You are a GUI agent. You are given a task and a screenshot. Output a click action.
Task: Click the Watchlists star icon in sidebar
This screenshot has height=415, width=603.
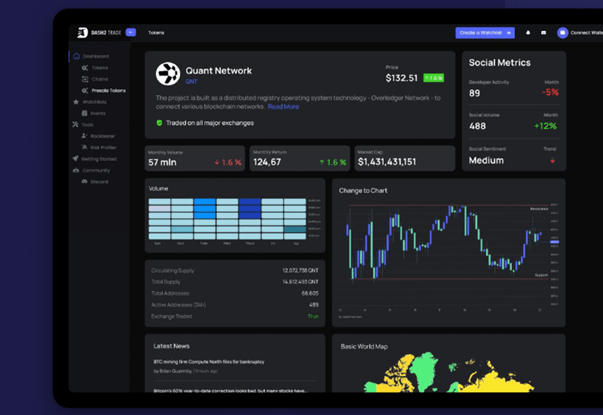click(76, 102)
